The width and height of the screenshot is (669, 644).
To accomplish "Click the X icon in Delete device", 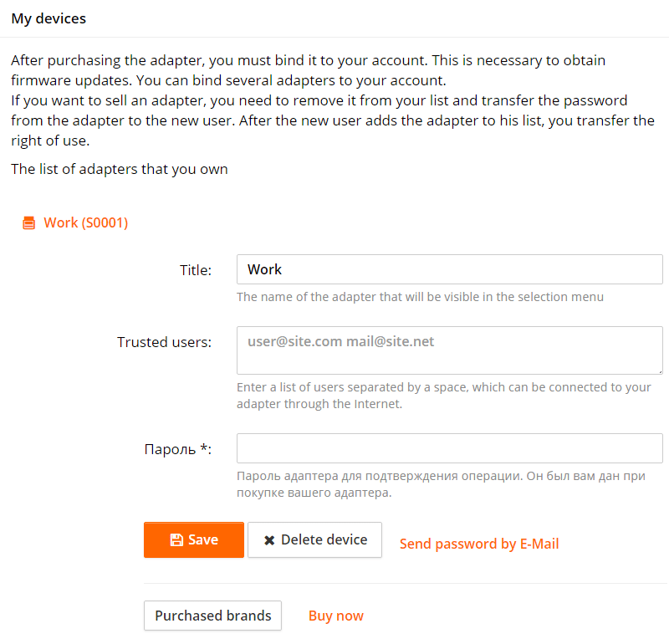I will [x=269, y=540].
